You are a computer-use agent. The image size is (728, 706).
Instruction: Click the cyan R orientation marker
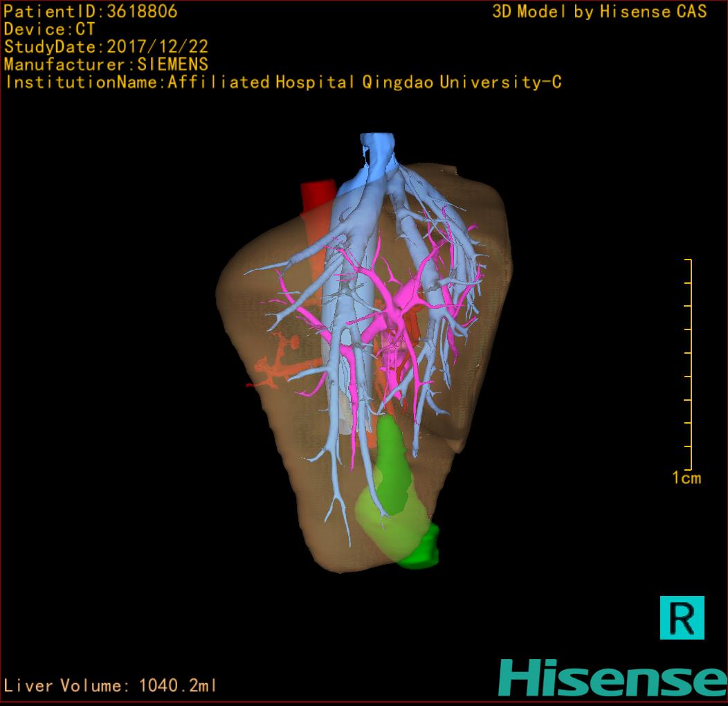[x=682, y=617]
